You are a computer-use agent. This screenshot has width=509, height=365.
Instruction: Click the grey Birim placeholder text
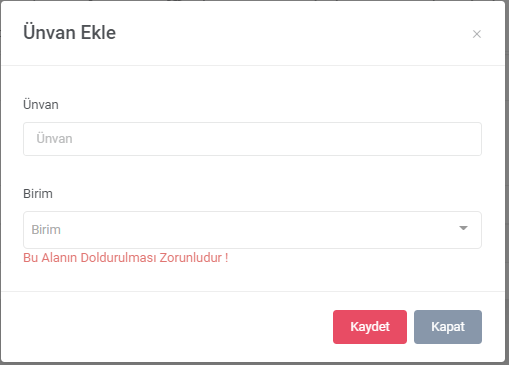(x=46, y=230)
